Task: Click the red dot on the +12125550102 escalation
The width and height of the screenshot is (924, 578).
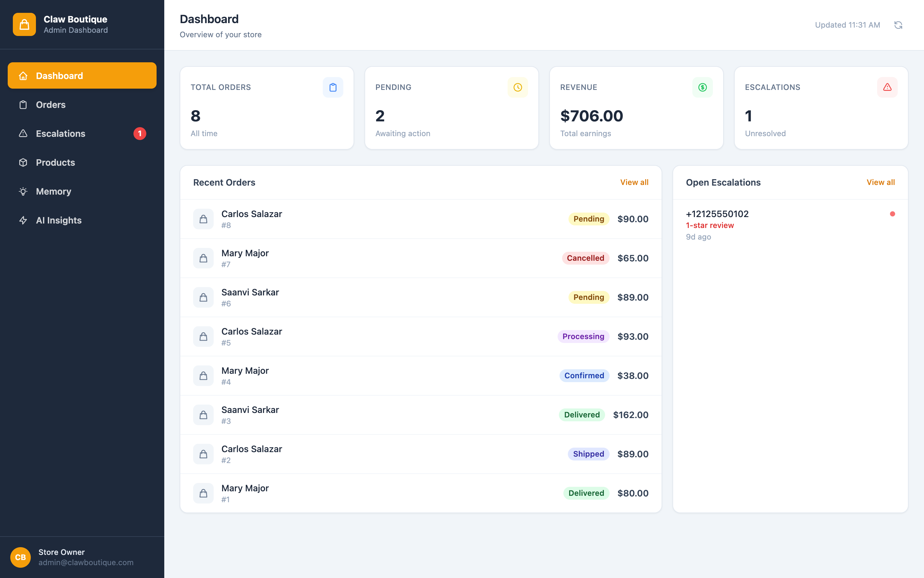Action: point(892,214)
